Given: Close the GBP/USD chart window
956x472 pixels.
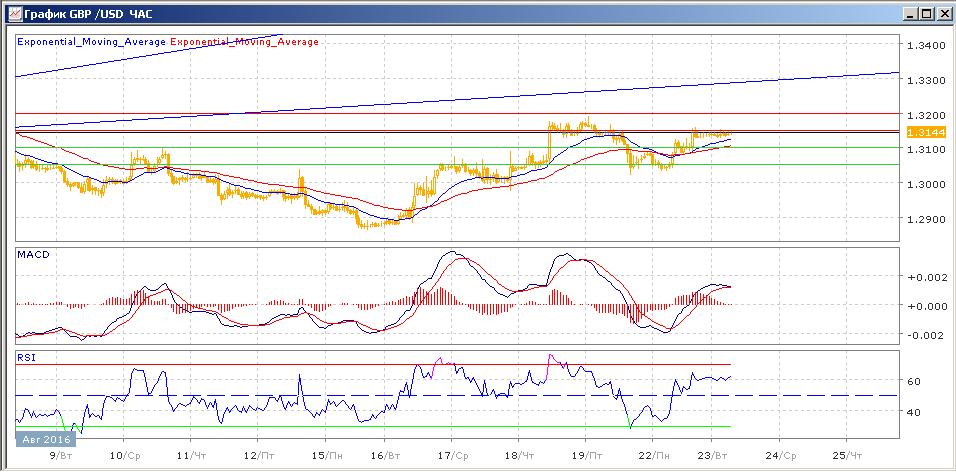Looking at the screenshot, I should pos(941,14).
